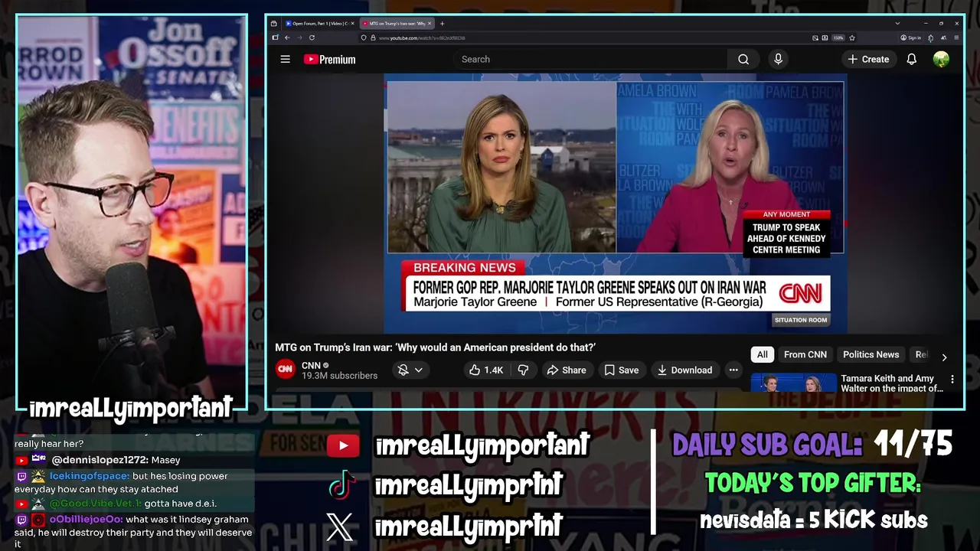Go forward in browser history
This screenshot has height=551, width=980.
pyautogui.click(x=299, y=37)
